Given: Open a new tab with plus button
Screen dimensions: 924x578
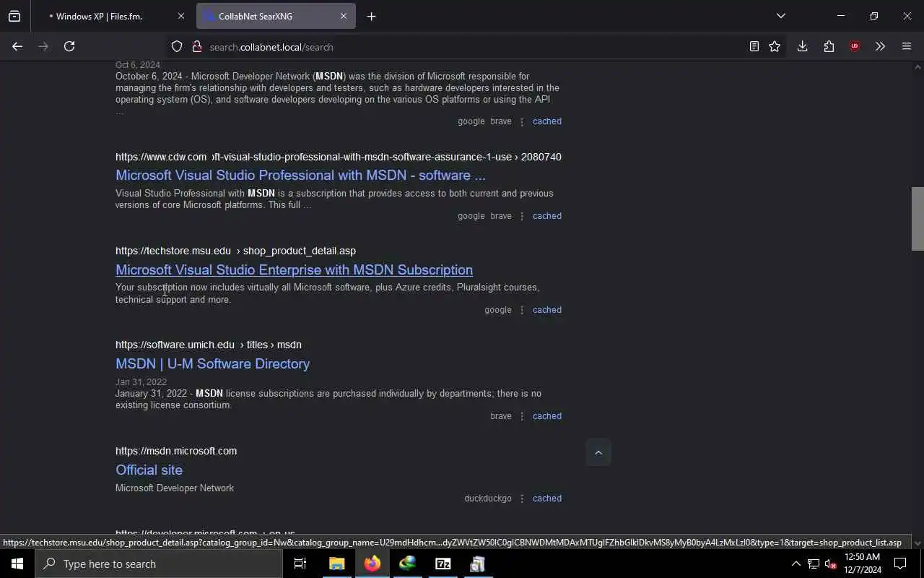Looking at the screenshot, I should [371, 16].
